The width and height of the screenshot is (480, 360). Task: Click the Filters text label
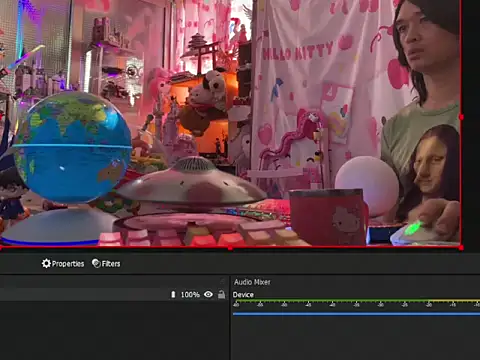click(x=111, y=264)
